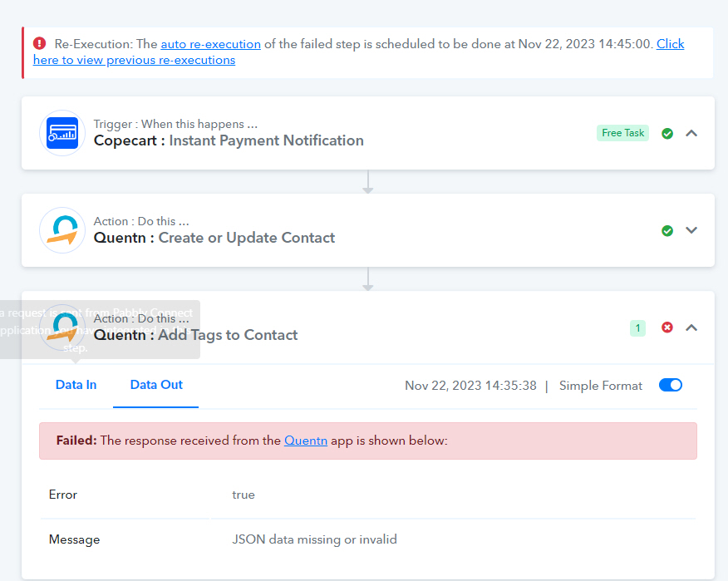The height and width of the screenshot is (581, 728).
Task: Open the Quentn link in the Failed message
Action: 306,441
